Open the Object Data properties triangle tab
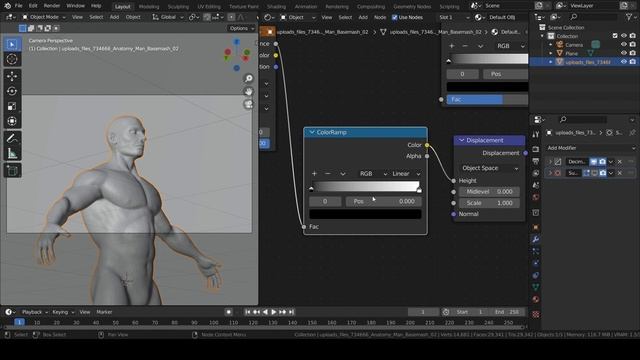The width and height of the screenshot is (640, 360). pyautogui.click(x=536, y=287)
